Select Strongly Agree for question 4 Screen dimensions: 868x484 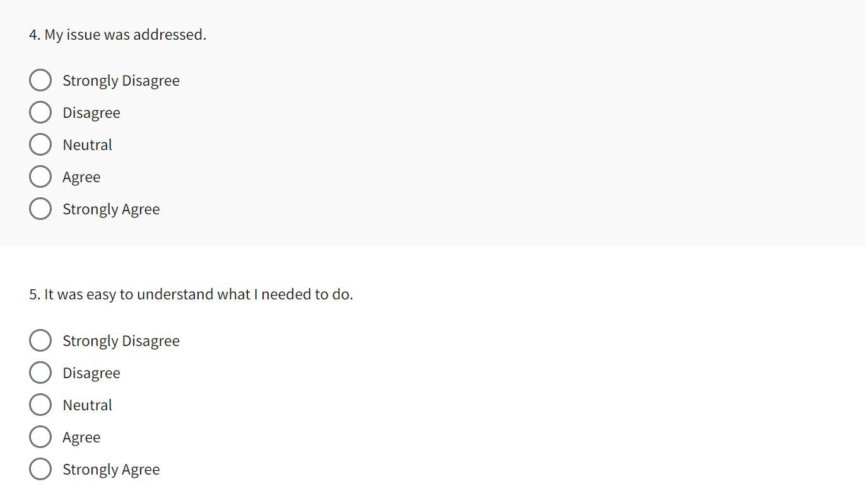tap(40, 209)
